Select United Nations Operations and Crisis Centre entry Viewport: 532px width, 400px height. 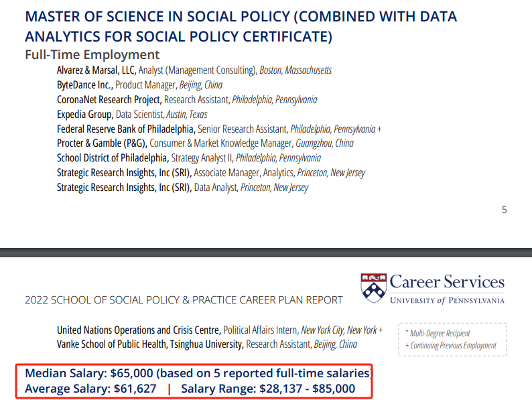[x=220, y=330]
